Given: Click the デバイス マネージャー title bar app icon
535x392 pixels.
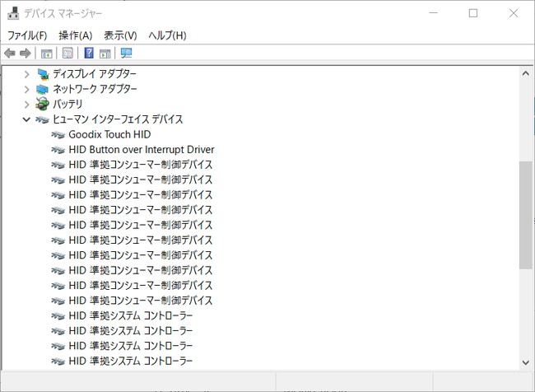Looking at the screenshot, I should tap(13, 13).
